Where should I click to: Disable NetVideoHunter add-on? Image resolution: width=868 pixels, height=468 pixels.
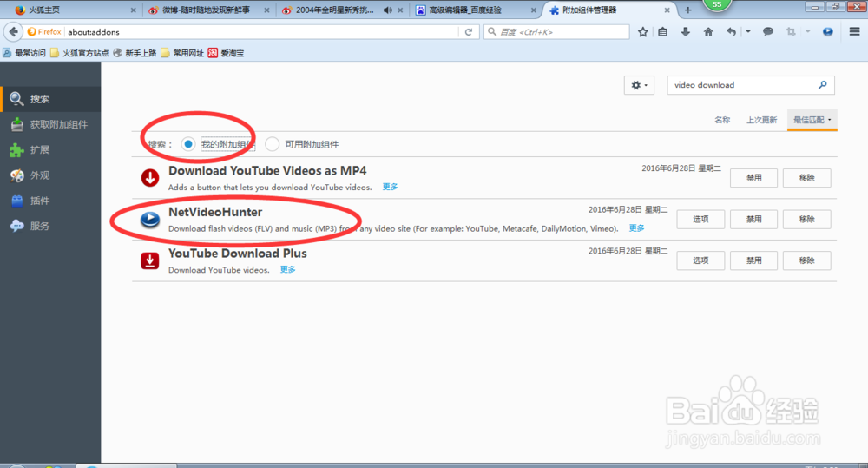(753, 220)
